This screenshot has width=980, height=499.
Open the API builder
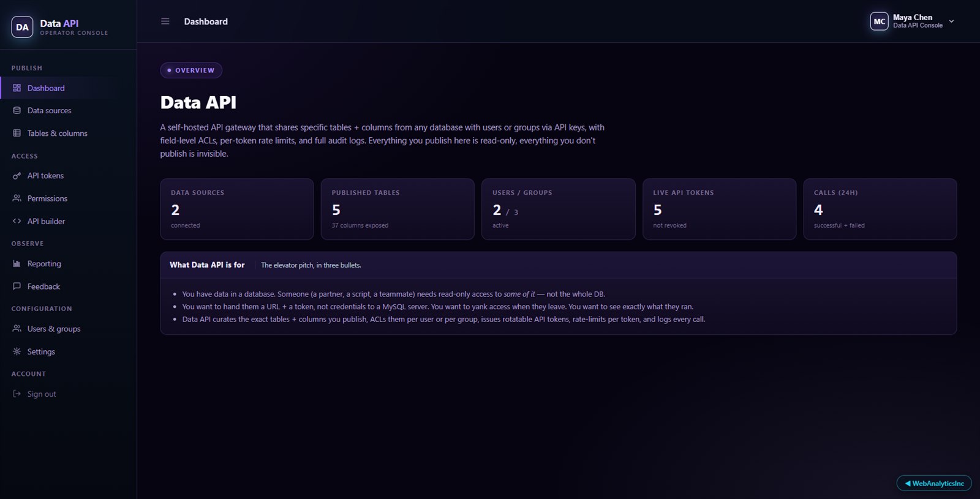(69, 222)
